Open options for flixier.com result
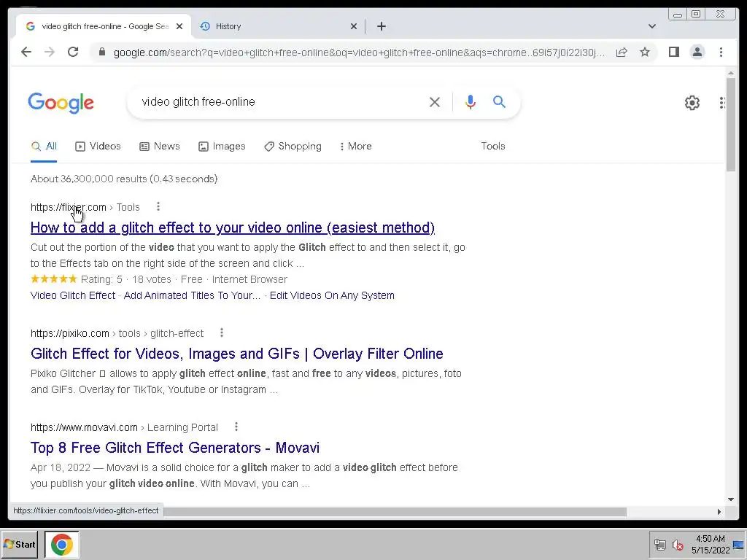 tap(158, 206)
